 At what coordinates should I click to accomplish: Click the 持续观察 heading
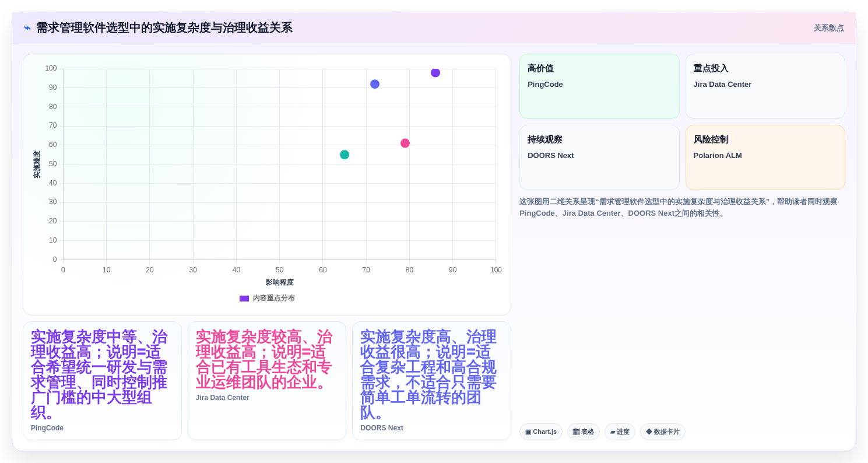coord(545,139)
